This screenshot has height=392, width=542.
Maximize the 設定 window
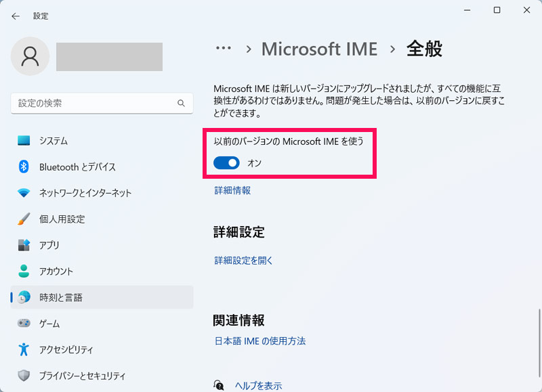[497, 10]
